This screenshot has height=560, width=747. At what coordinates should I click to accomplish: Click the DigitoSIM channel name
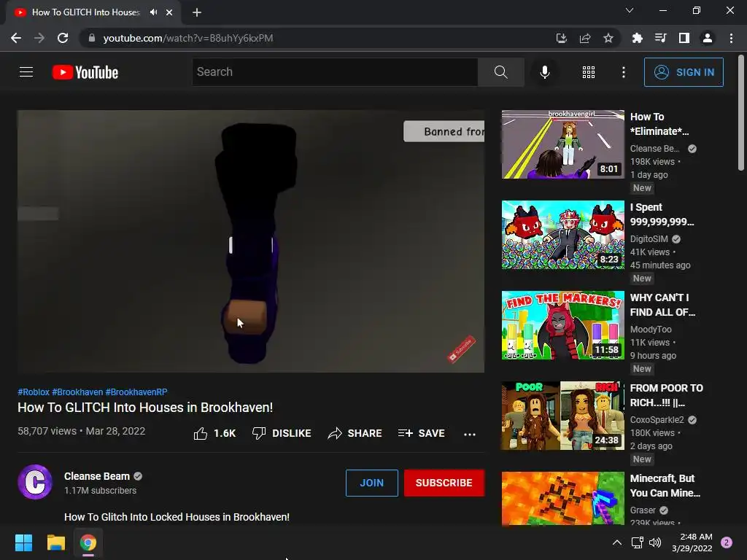(649, 239)
